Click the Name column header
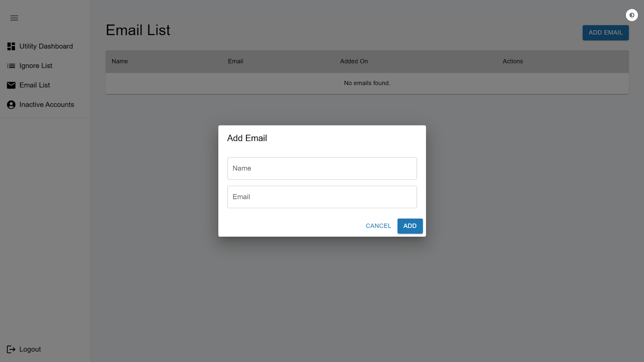644x362 pixels. 120,61
